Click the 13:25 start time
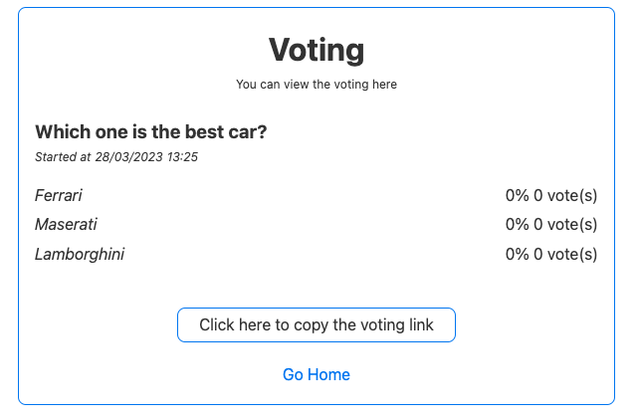 (x=182, y=157)
